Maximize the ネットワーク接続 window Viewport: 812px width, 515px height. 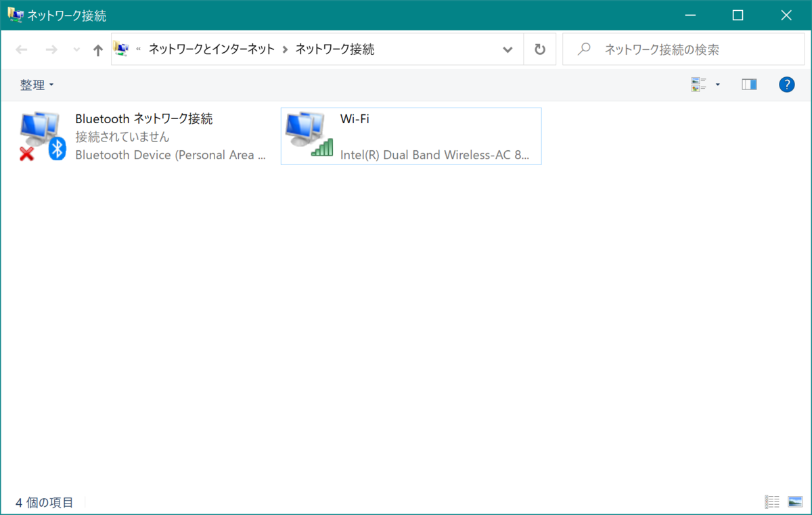pyautogui.click(x=738, y=15)
